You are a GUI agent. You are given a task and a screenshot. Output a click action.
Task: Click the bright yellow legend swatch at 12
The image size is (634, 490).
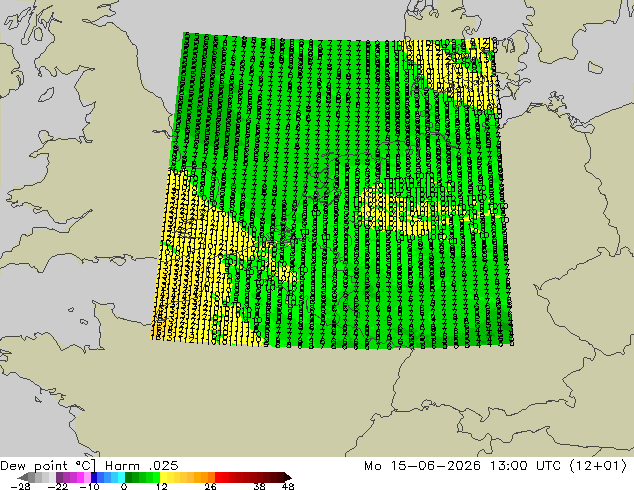point(163,477)
